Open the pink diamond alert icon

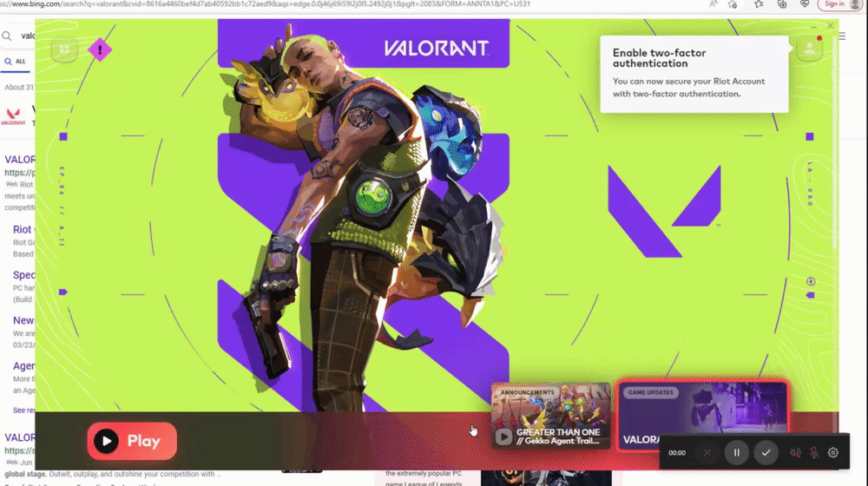pyautogui.click(x=100, y=50)
